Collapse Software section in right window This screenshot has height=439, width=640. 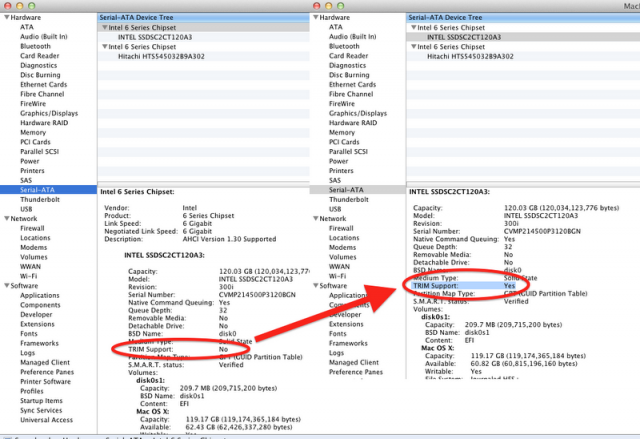click(316, 285)
